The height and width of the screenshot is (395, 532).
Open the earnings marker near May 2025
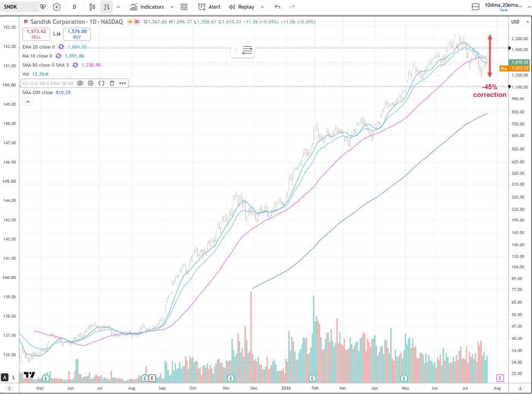point(46,378)
